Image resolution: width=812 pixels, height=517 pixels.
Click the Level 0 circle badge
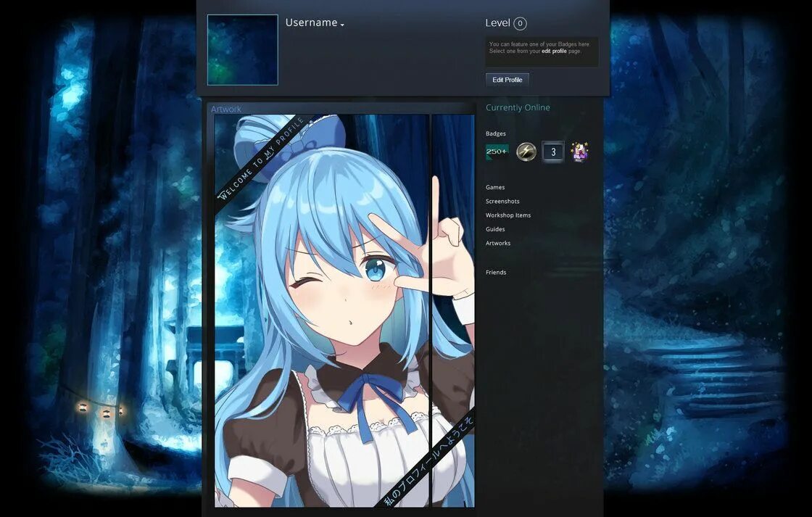(520, 23)
